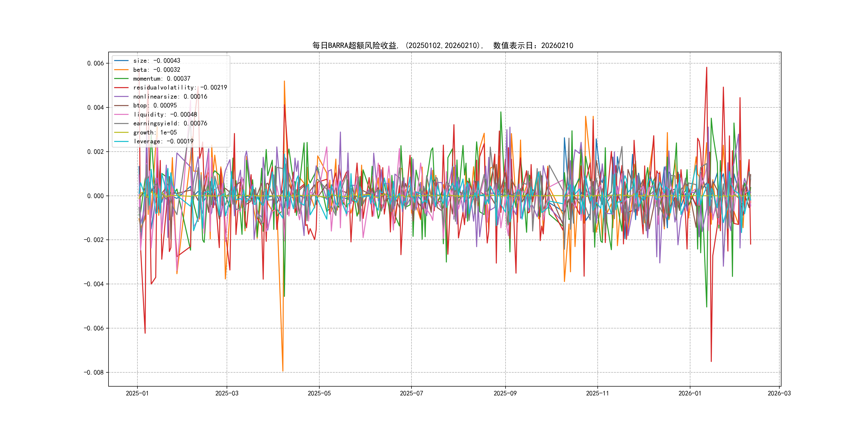Select the momentum legend entry
Viewport: 868px width, 434px height.
pyautogui.click(x=161, y=78)
